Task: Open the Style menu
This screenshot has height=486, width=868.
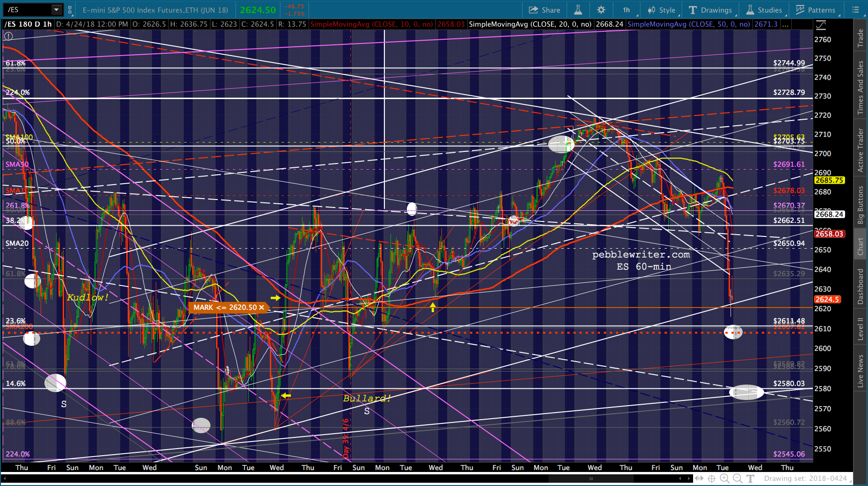Action: (661, 10)
